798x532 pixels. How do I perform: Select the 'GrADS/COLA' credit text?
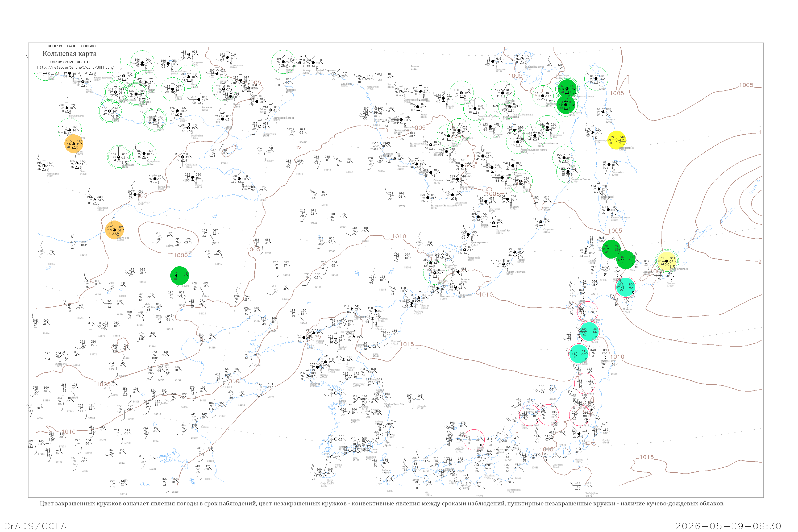[x=35, y=526]
